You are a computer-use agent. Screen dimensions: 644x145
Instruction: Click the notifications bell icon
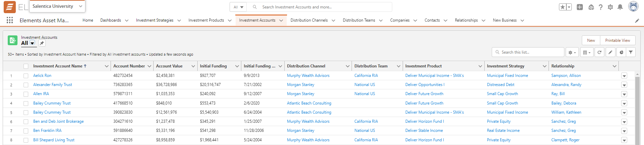coord(620,7)
